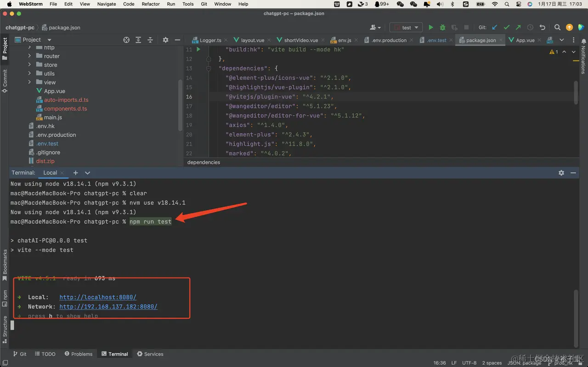588x367 pixels.
Task: Open the Problems tool window tab
Action: tap(79, 354)
